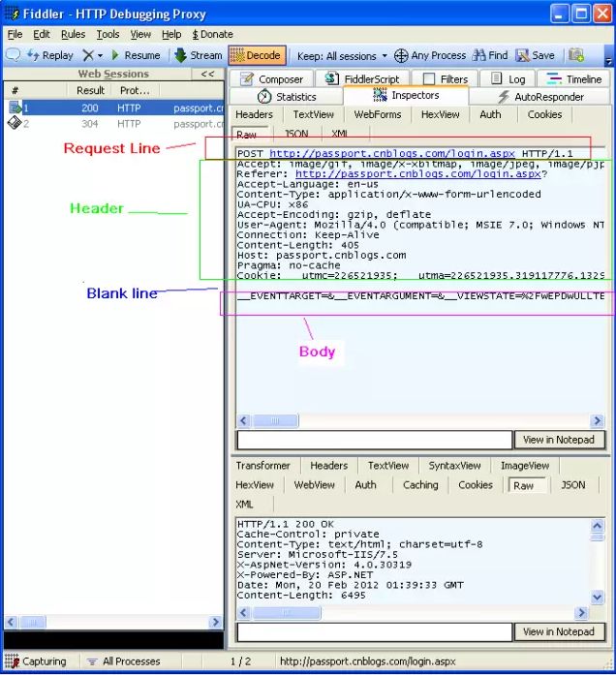Collapse Web Sessions panel with << button
The height and width of the screenshot is (675, 616).
(207, 74)
